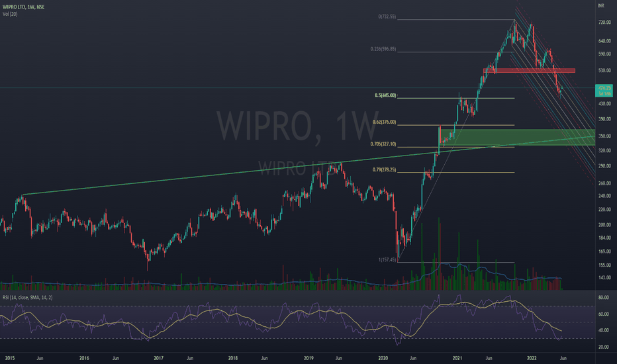Click the current price tag on price axis
Screen dimensions: 617x364
pyautogui.click(x=604, y=91)
